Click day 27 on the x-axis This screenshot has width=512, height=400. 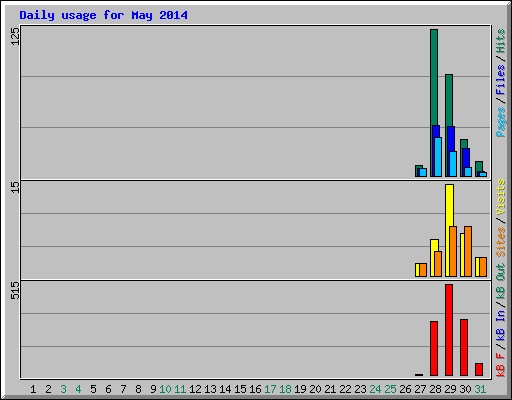coord(420,389)
